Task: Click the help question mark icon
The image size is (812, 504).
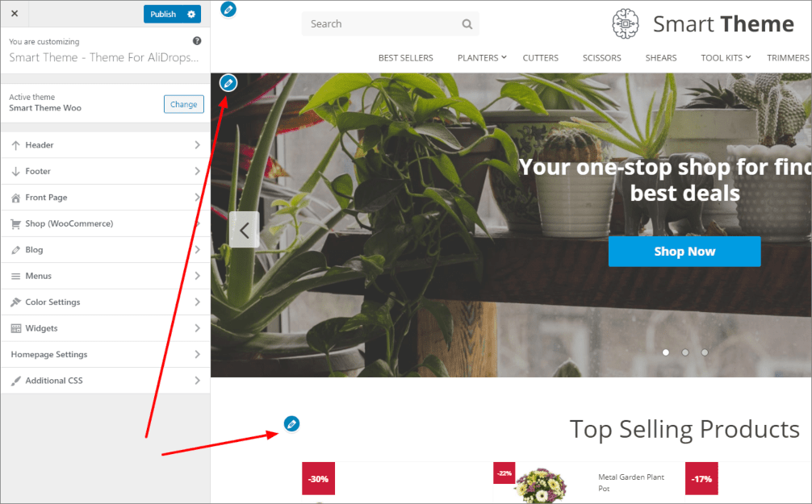Action: pos(197,41)
